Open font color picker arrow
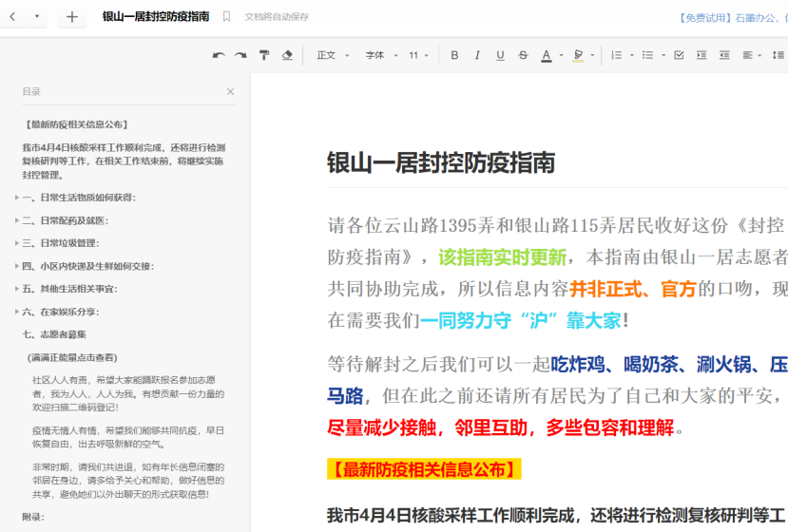 pyautogui.click(x=561, y=55)
